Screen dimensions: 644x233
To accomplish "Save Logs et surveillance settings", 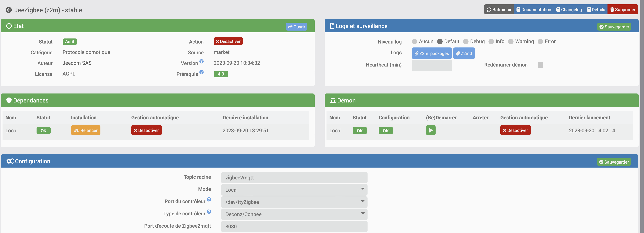I will pos(614,27).
